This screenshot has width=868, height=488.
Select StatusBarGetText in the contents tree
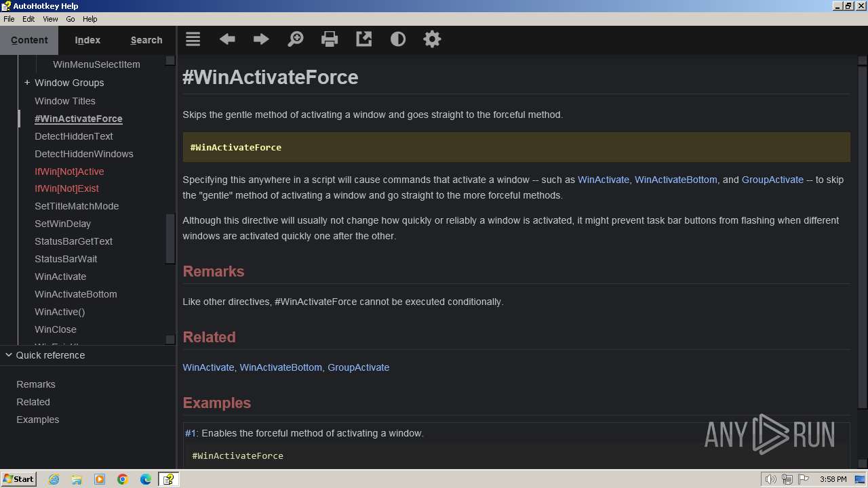coord(73,241)
